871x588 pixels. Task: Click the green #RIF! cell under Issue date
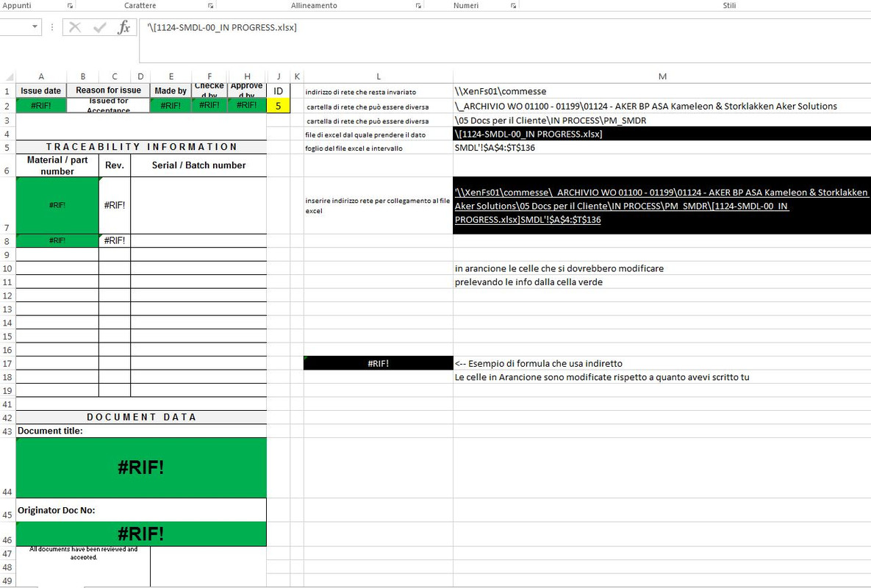pos(41,106)
